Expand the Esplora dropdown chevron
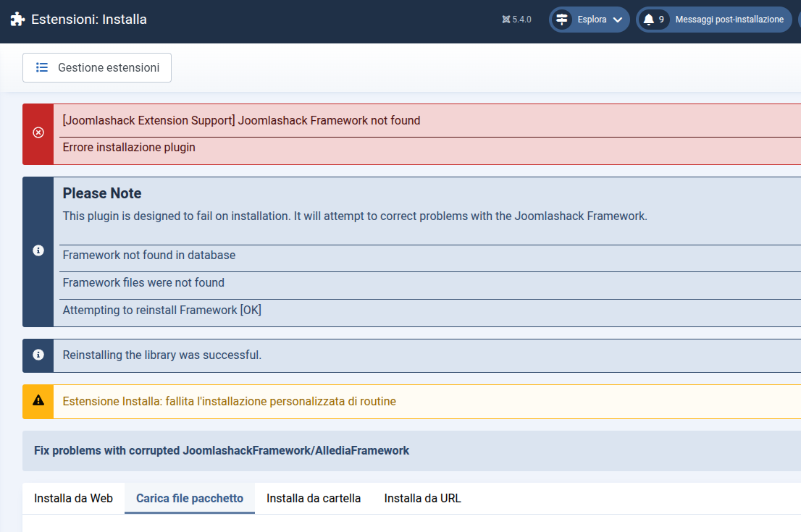801x532 pixels. click(x=617, y=20)
